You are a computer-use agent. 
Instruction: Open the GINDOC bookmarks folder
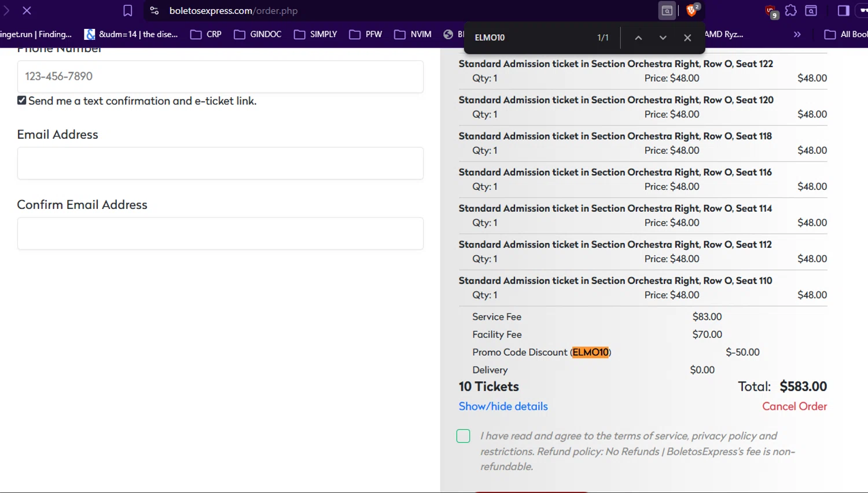click(x=258, y=34)
